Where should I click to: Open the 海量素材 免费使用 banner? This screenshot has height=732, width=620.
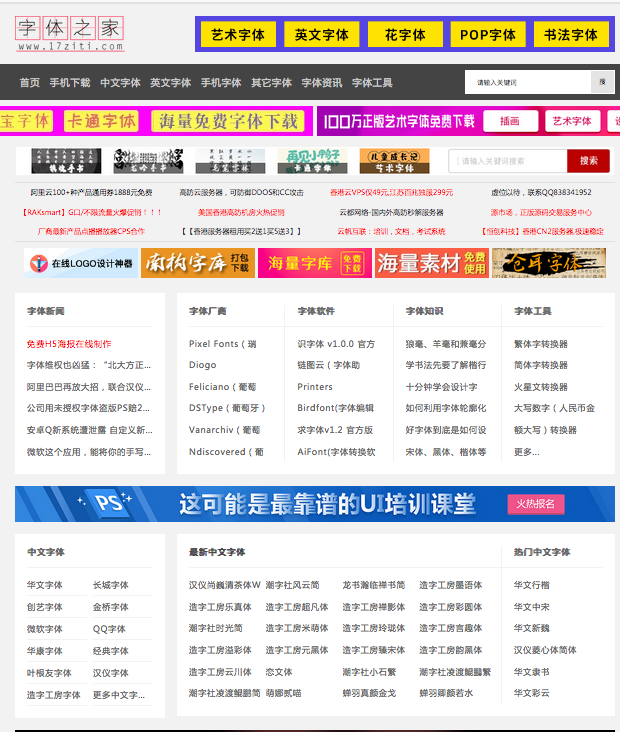click(432, 263)
